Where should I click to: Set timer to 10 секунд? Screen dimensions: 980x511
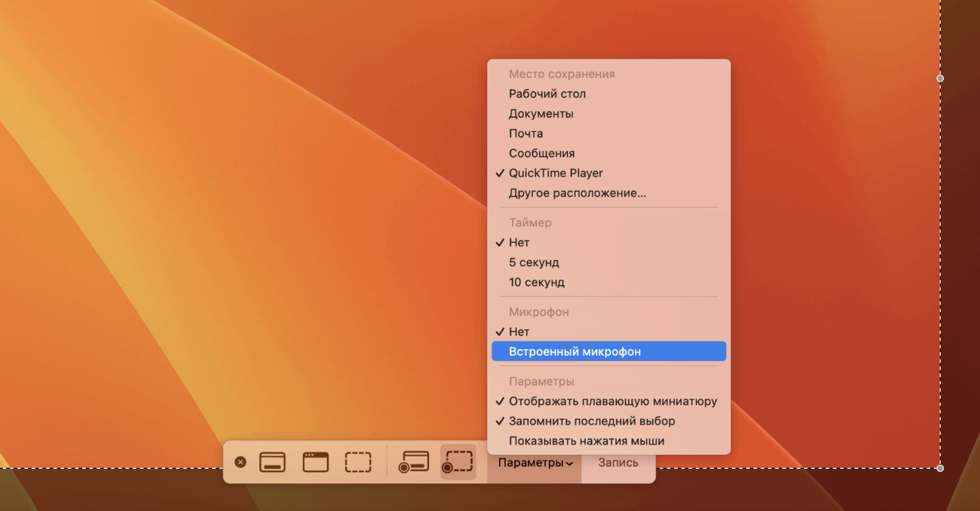pyautogui.click(x=536, y=282)
